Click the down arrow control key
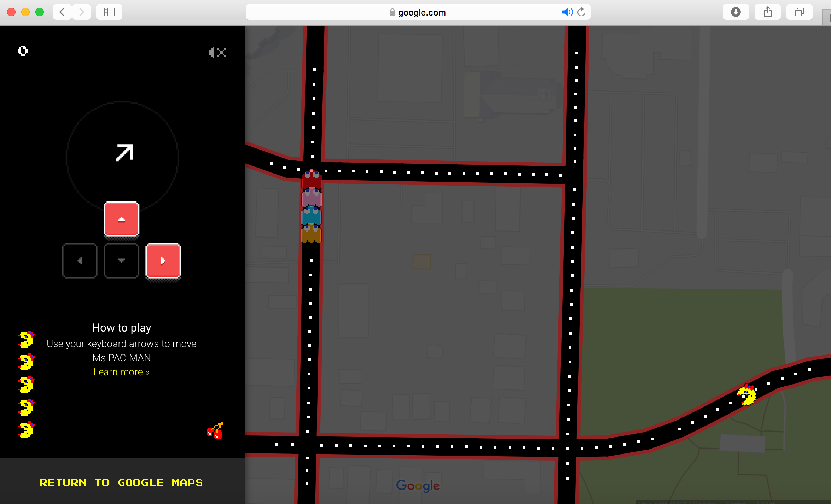This screenshot has height=504, width=831. 121,260
